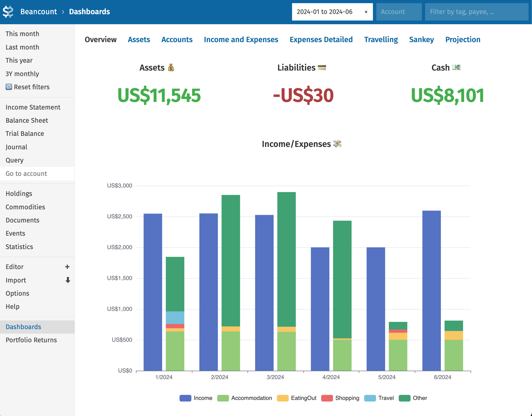This screenshot has width=532, height=416.
Task: Click the Cash value US$8,101
Action: 447,95
